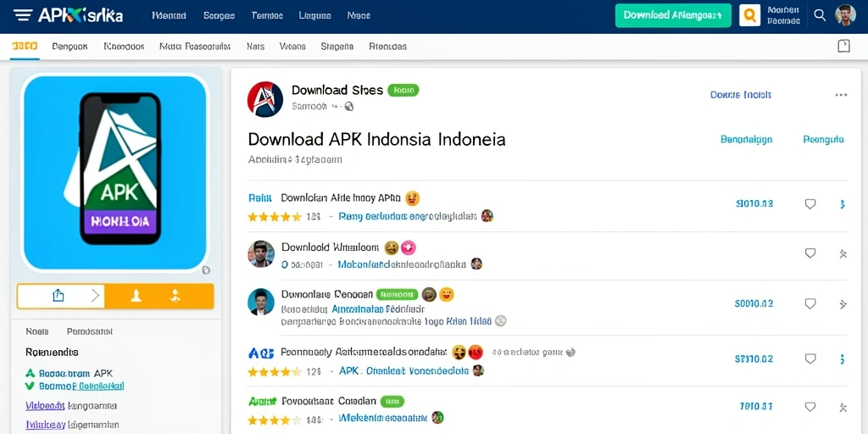Click heart icon on Peonnuealy row
Image resolution: width=868 pixels, height=434 pixels.
810,359
